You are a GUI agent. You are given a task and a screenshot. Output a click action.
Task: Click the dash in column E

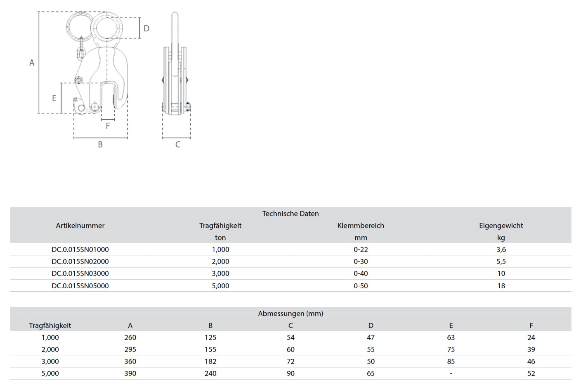tap(451, 373)
